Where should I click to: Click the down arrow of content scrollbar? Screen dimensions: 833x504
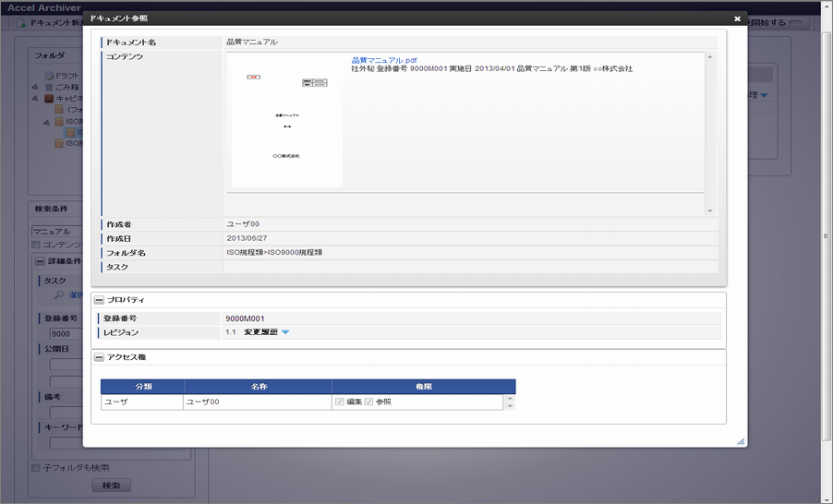pyautogui.click(x=710, y=210)
